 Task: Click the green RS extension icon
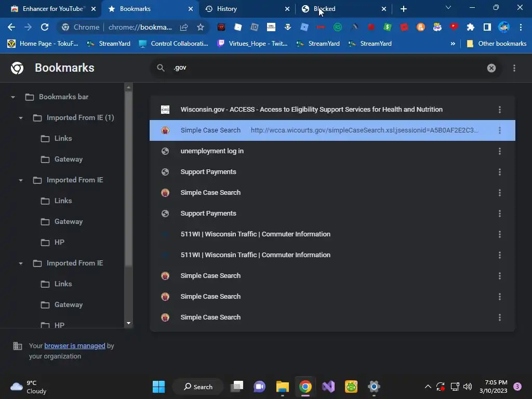[x=337, y=27]
